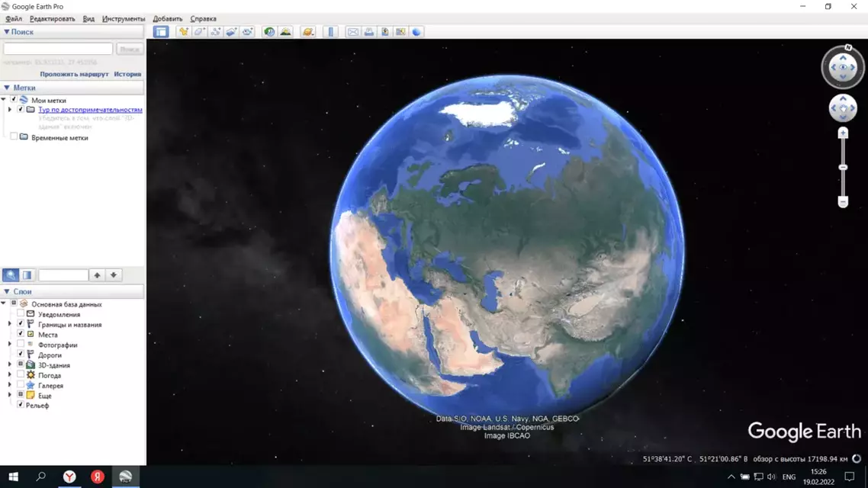The image size is (868, 488).
Task: Uncheck the Рельеф layer checkbox
Action: pyautogui.click(x=21, y=405)
